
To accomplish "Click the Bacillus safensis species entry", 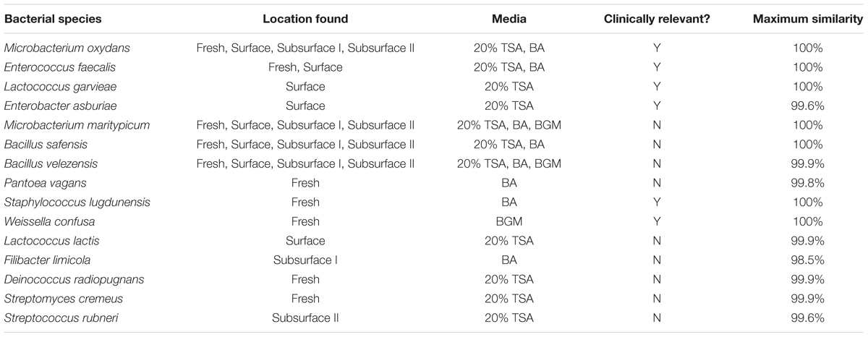I will [43, 145].
